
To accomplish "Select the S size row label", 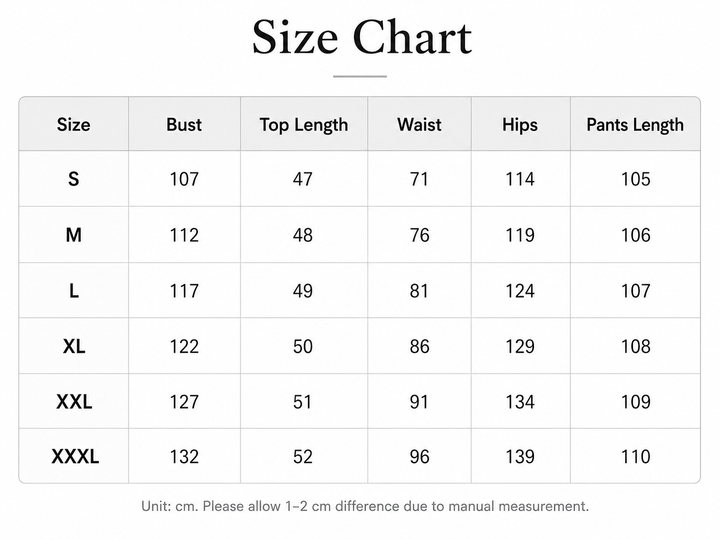I will tap(73, 179).
